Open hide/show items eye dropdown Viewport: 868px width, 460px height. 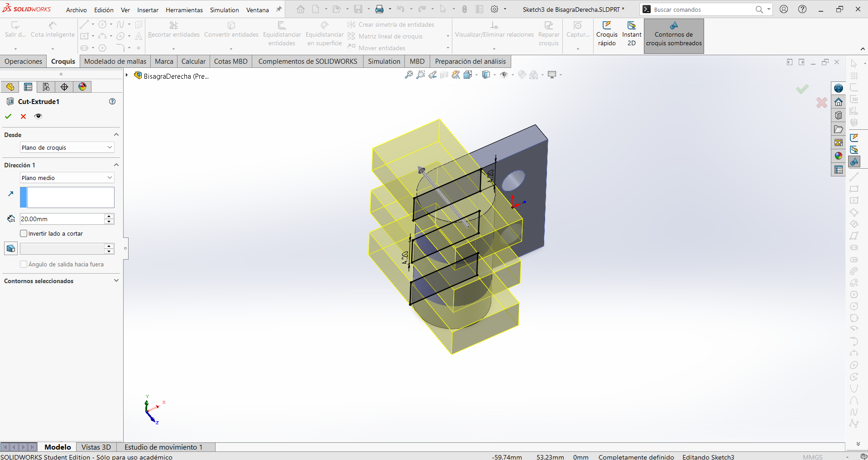point(504,75)
